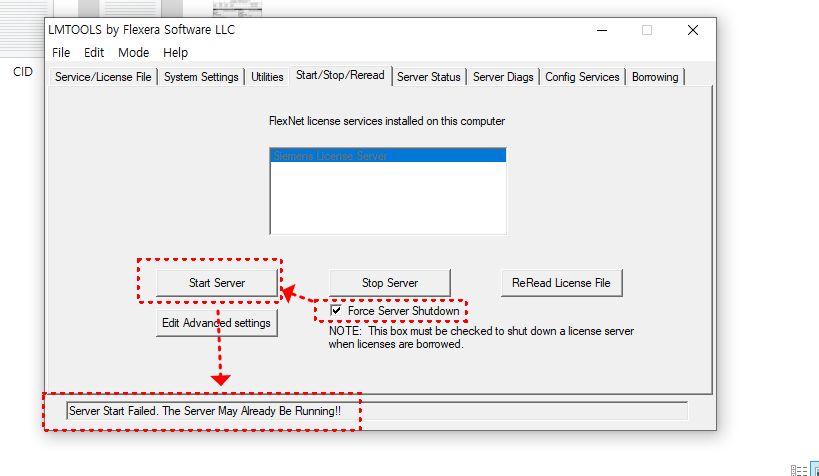Toggle Force Server Shutdown checkbox

(336, 311)
